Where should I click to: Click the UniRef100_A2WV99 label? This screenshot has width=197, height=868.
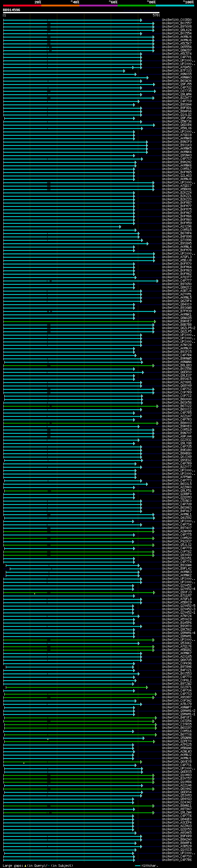[177, 531]
